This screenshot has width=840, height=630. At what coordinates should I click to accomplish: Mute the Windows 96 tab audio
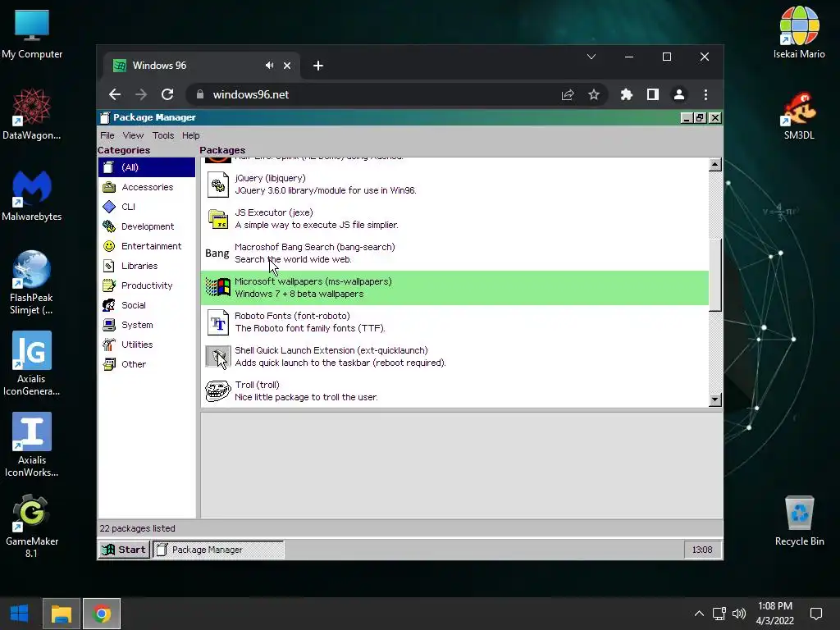coord(269,66)
